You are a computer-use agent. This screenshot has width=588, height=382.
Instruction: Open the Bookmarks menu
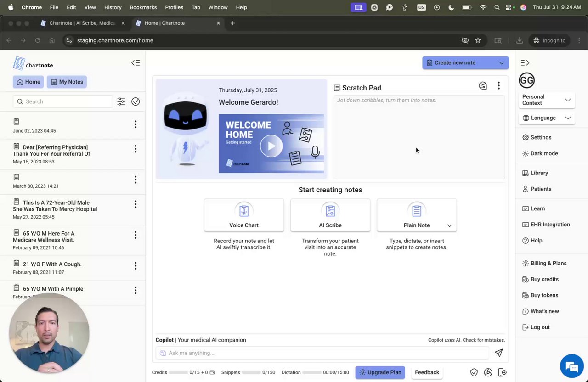pyautogui.click(x=143, y=7)
